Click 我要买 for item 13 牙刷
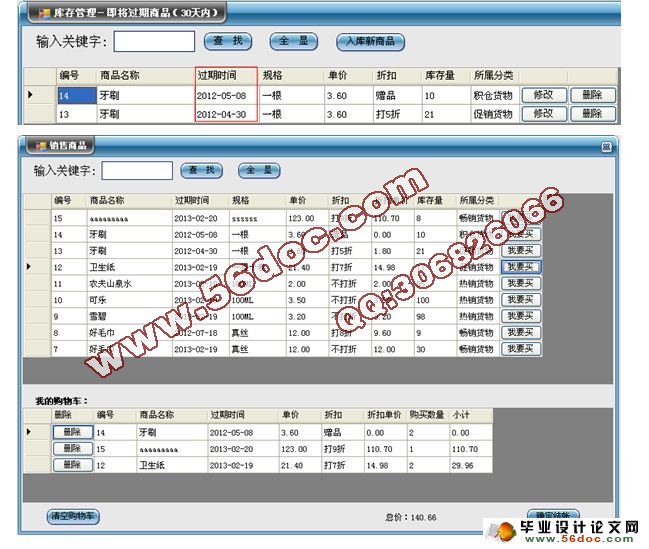Viewport: 649px width, 549px height. point(521,250)
